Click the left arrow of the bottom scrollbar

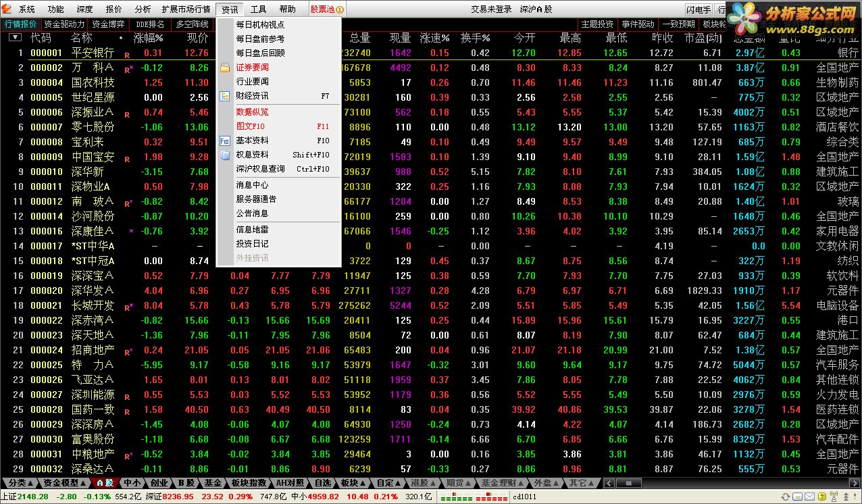click(608, 483)
